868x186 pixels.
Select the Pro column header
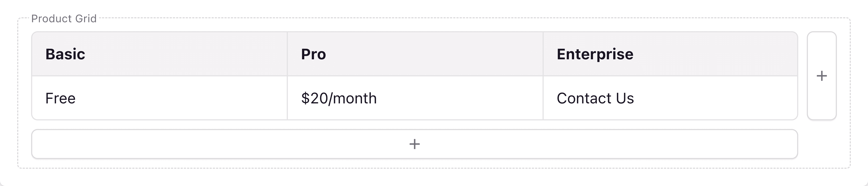point(313,53)
